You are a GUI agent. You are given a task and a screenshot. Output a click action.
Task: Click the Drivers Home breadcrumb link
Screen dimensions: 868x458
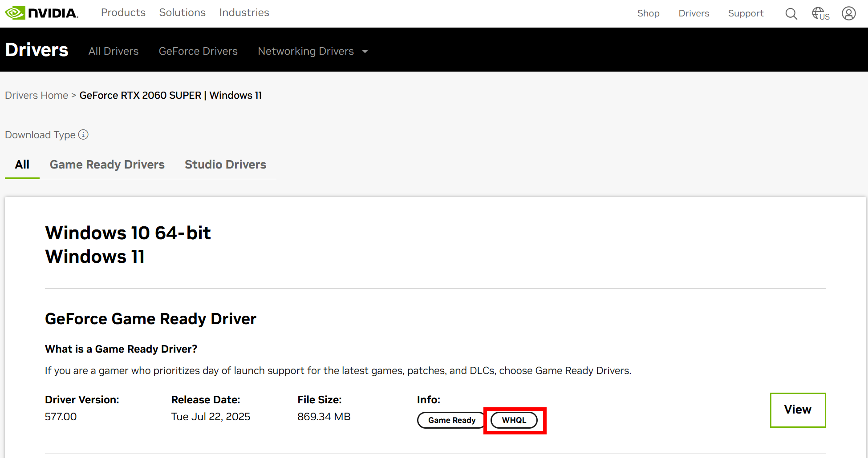[37, 96]
